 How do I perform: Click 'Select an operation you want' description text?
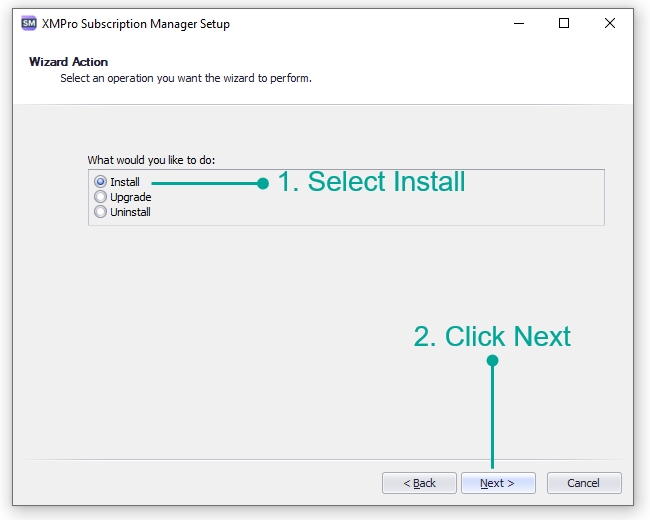click(x=186, y=78)
